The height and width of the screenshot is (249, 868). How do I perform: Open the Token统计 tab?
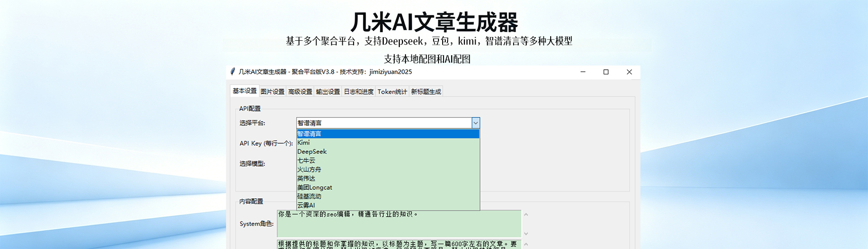[x=392, y=91]
